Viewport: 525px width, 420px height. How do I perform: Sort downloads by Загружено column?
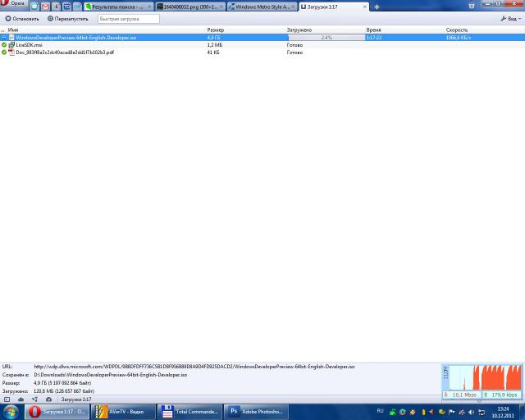point(299,30)
